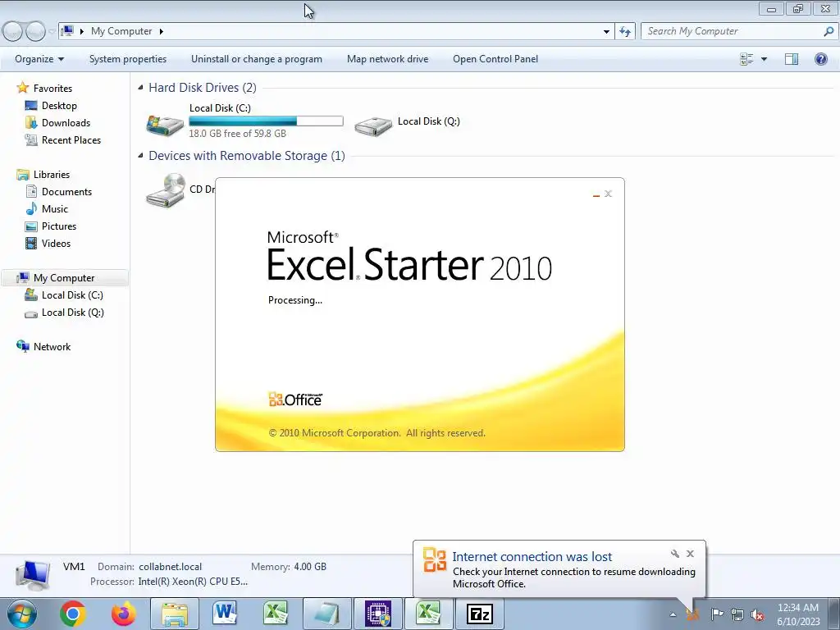This screenshot has width=840, height=630.
Task: Select Local Disk (Q:) in navigation pane
Action: tap(72, 313)
